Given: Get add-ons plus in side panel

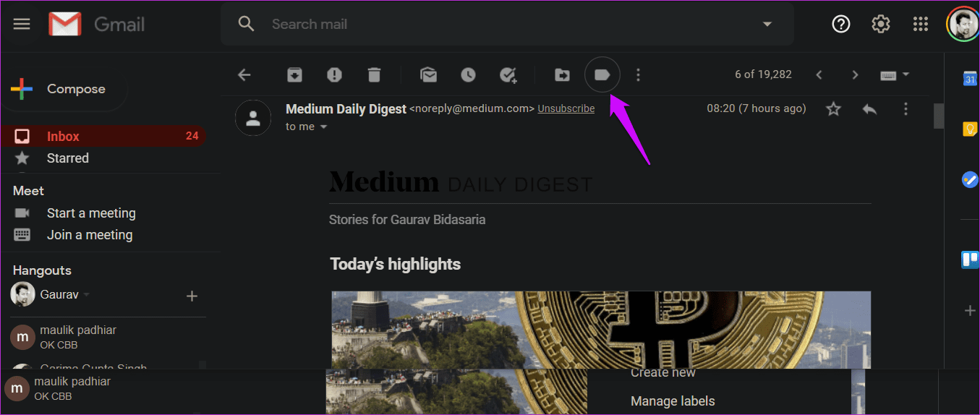Looking at the screenshot, I should pyautogui.click(x=970, y=311).
